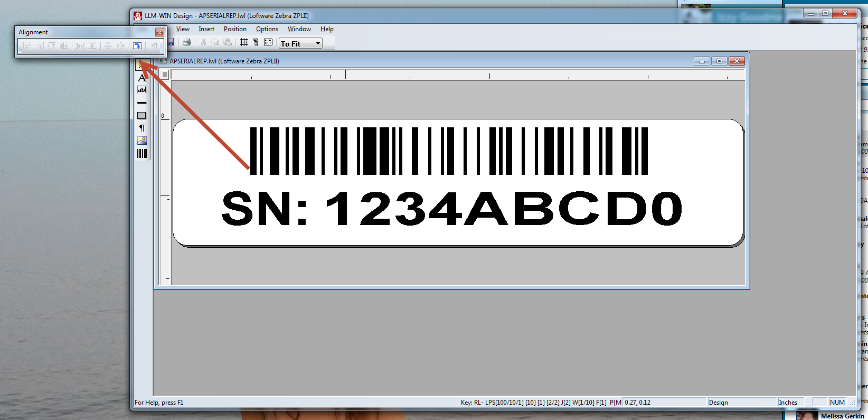Click the ODP data icon in toolbar
The height and width of the screenshot is (420, 868).
pyautogui.click(x=268, y=42)
